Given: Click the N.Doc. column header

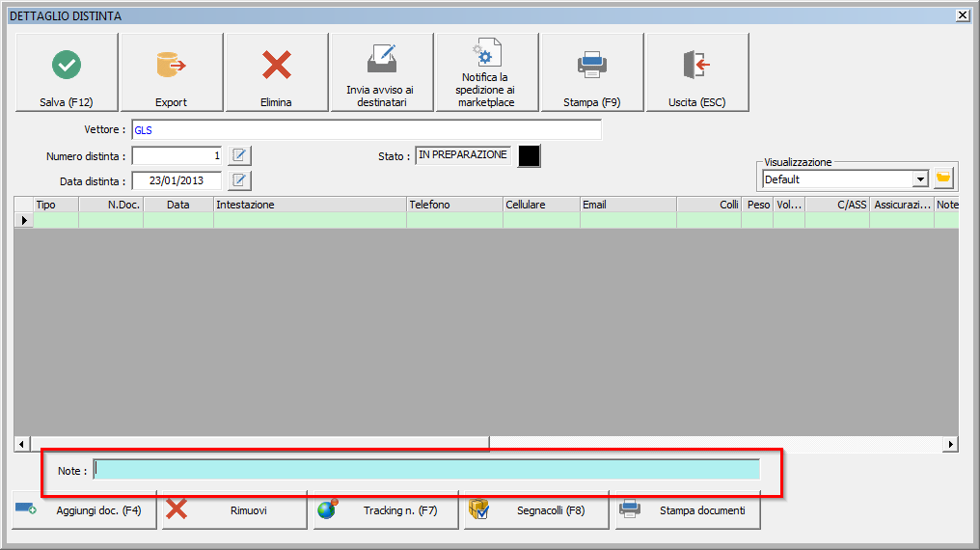Looking at the screenshot, I should click(x=111, y=205).
